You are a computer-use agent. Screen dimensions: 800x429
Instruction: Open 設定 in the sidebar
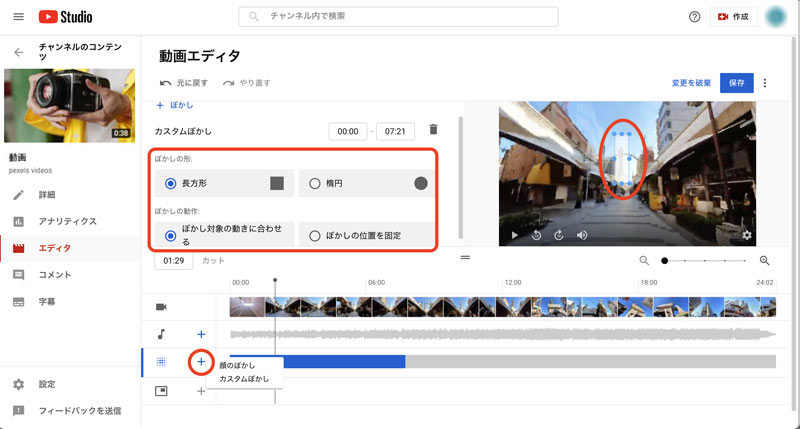pos(47,384)
